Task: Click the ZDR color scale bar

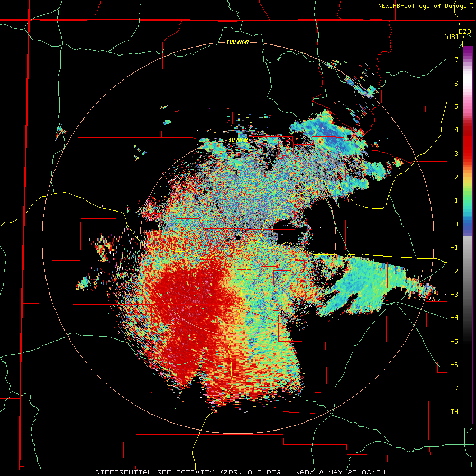Action: pos(467,235)
